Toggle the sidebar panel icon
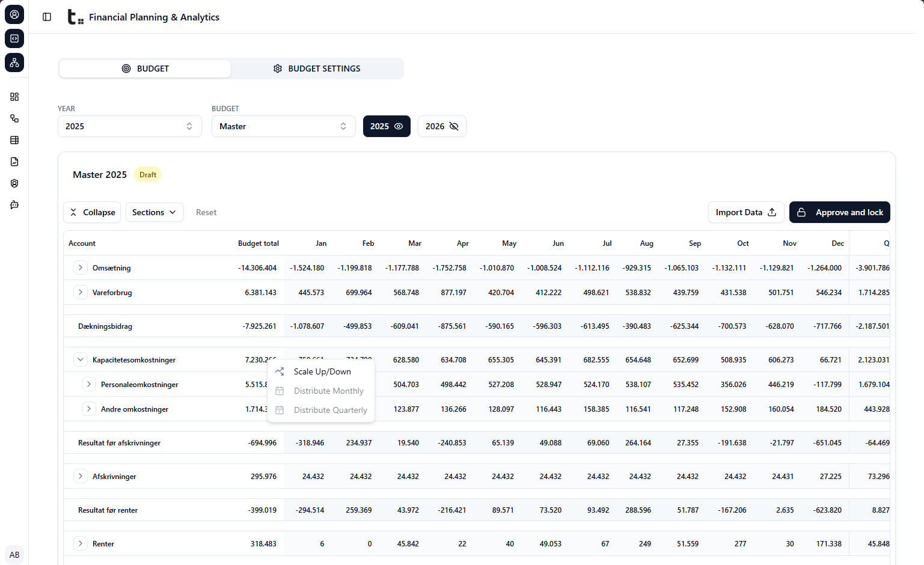The image size is (924, 565). tap(47, 17)
